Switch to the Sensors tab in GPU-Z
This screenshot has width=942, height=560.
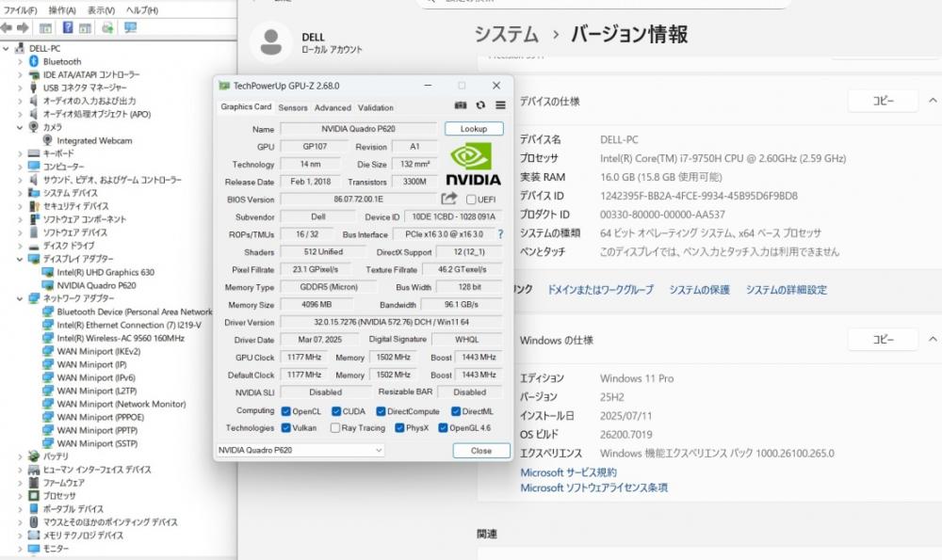[293, 107]
